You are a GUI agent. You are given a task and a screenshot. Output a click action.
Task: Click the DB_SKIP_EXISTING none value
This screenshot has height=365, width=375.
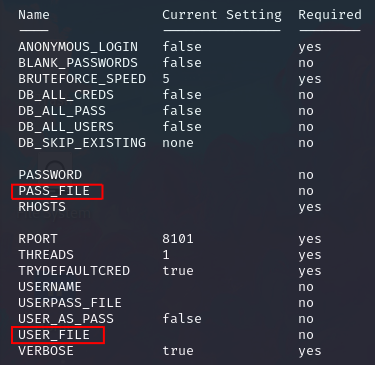(178, 143)
